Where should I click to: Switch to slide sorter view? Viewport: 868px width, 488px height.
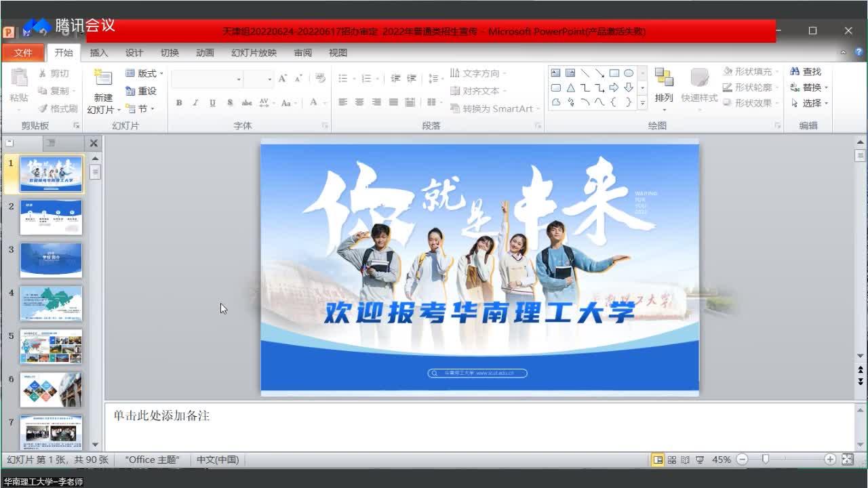point(672,460)
